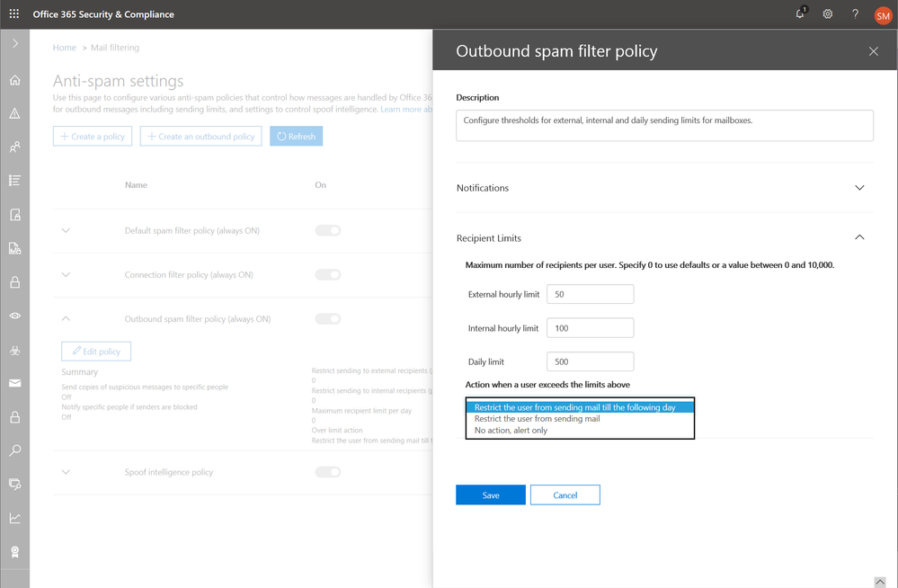
Task: Toggle the Connection filter policy switch
Action: click(x=327, y=274)
